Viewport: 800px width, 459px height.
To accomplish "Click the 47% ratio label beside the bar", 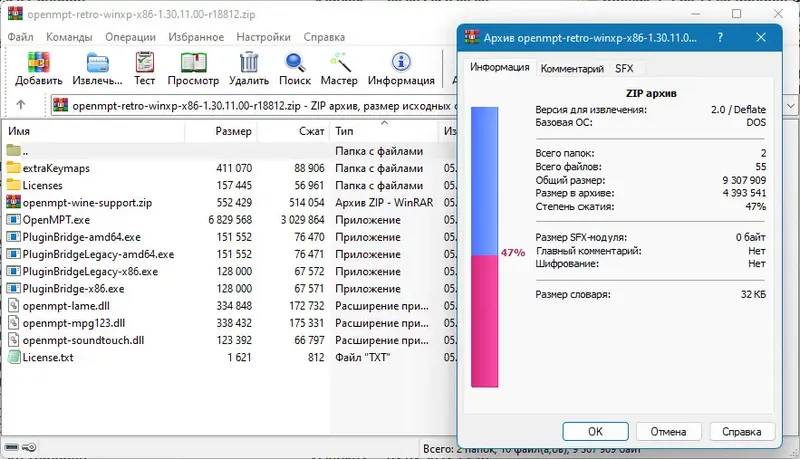I will pos(513,252).
